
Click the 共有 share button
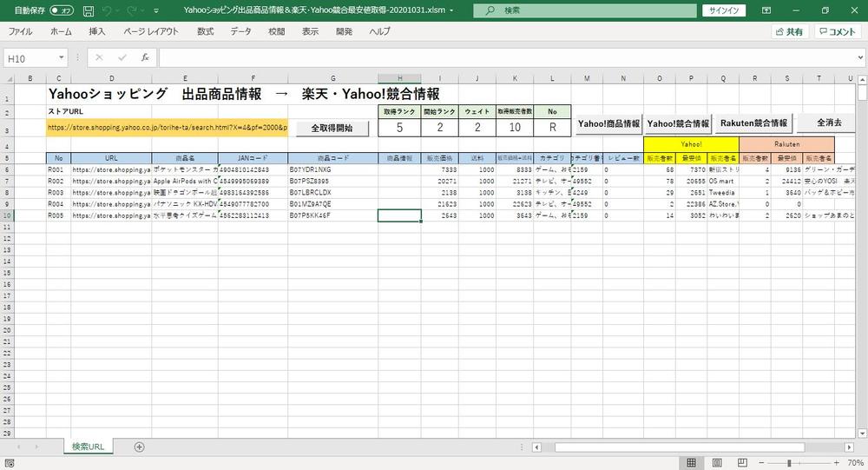pos(790,32)
